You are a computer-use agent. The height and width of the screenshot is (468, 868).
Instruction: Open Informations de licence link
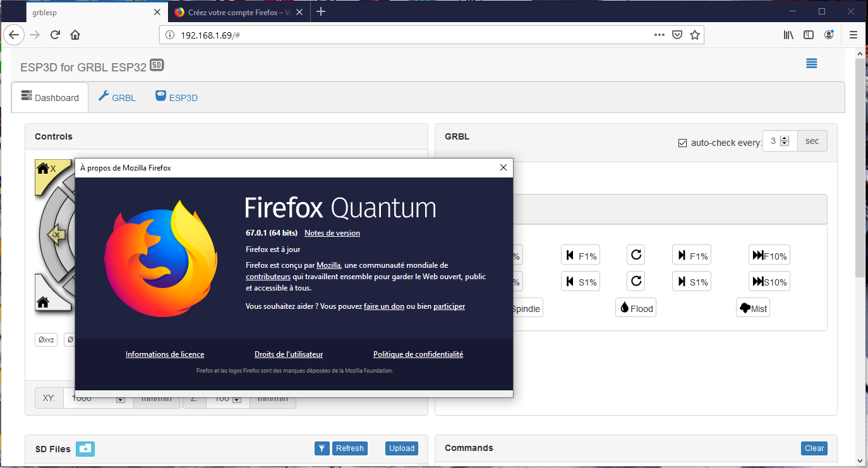[x=165, y=354]
